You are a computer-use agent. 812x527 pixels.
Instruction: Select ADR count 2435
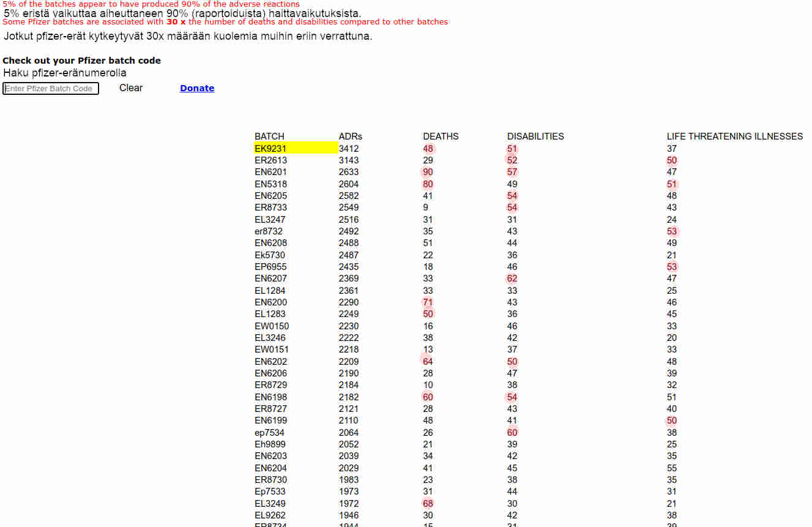[349, 267]
